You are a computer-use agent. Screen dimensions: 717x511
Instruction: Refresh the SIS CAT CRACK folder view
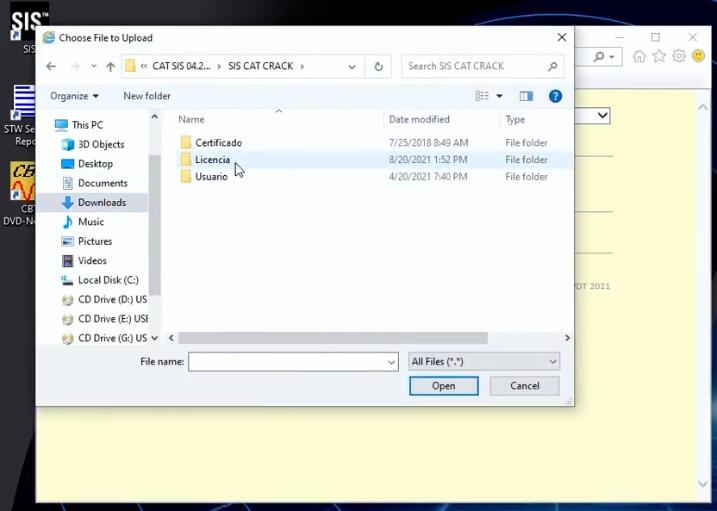click(x=378, y=67)
